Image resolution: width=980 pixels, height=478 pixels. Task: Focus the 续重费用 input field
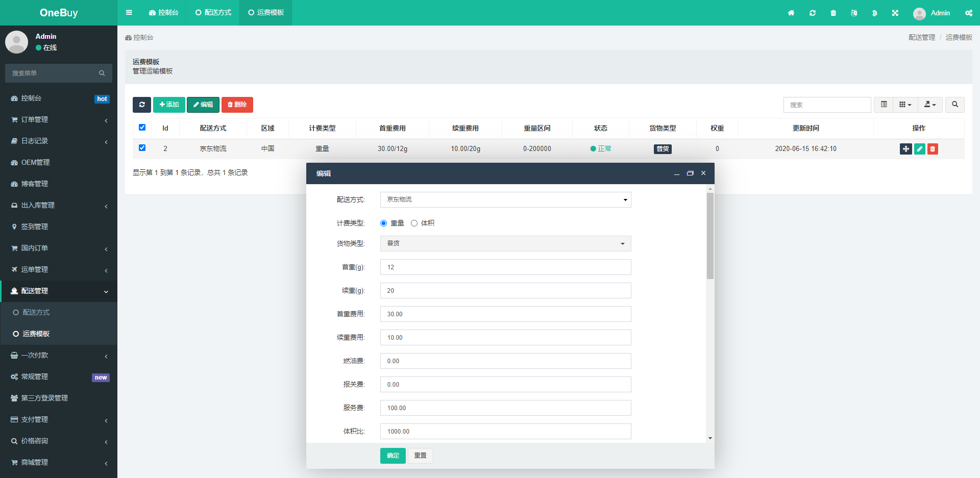(505, 337)
